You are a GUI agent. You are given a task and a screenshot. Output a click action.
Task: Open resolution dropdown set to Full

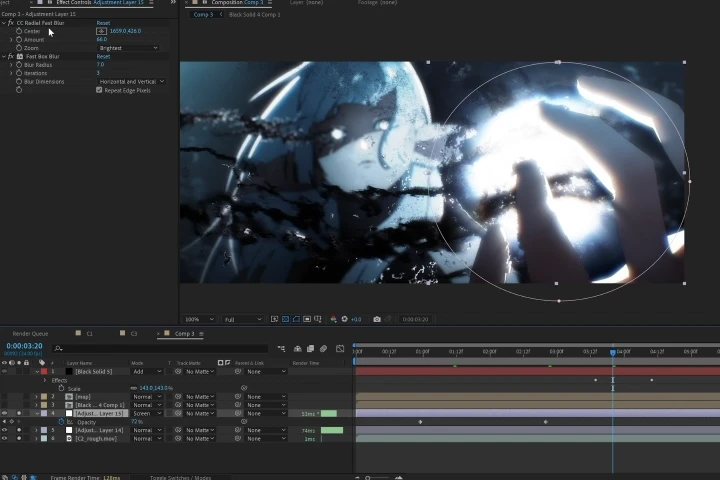(x=243, y=319)
